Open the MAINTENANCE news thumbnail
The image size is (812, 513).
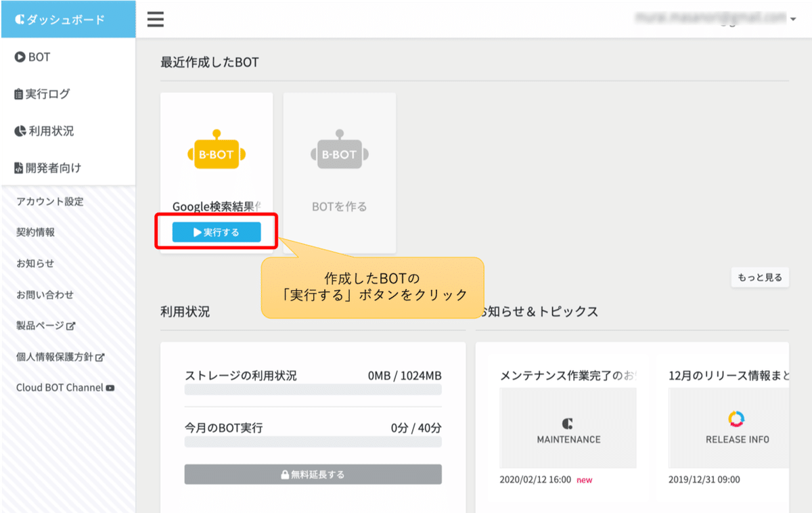[567, 427]
